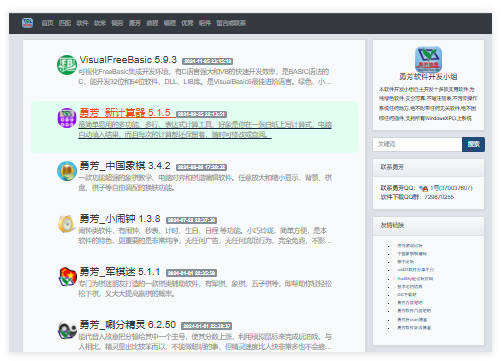Click the 搜索 search button
The image size is (501, 361).
point(473,144)
